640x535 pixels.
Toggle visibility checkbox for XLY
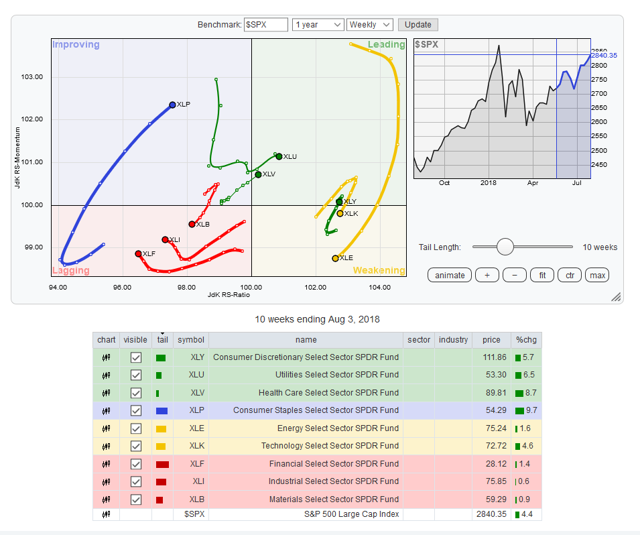136,357
